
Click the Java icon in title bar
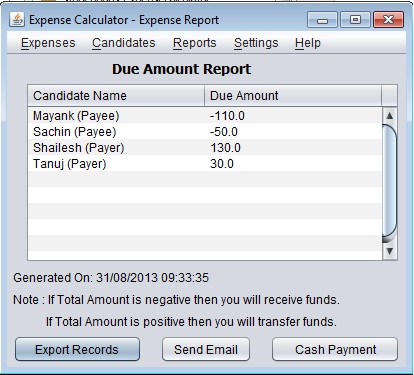click(x=17, y=20)
